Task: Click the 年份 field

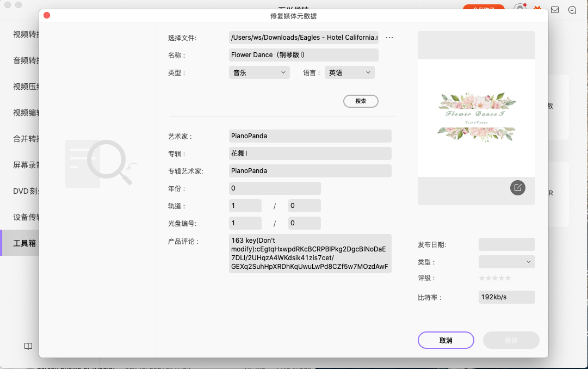Action: (x=275, y=188)
